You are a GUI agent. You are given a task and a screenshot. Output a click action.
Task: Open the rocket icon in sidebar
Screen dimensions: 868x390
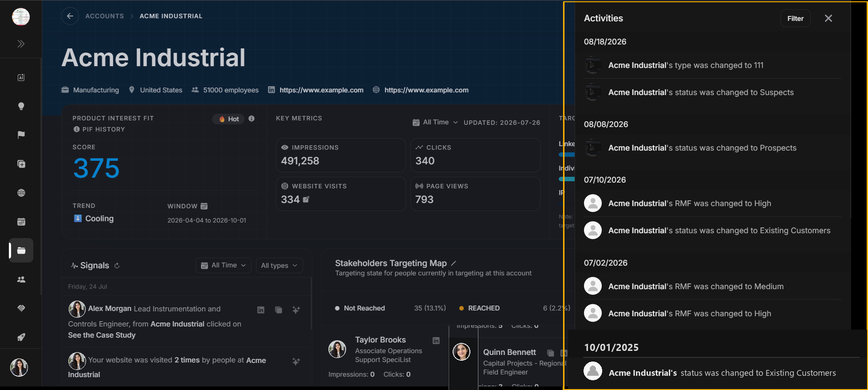coord(21,337)
